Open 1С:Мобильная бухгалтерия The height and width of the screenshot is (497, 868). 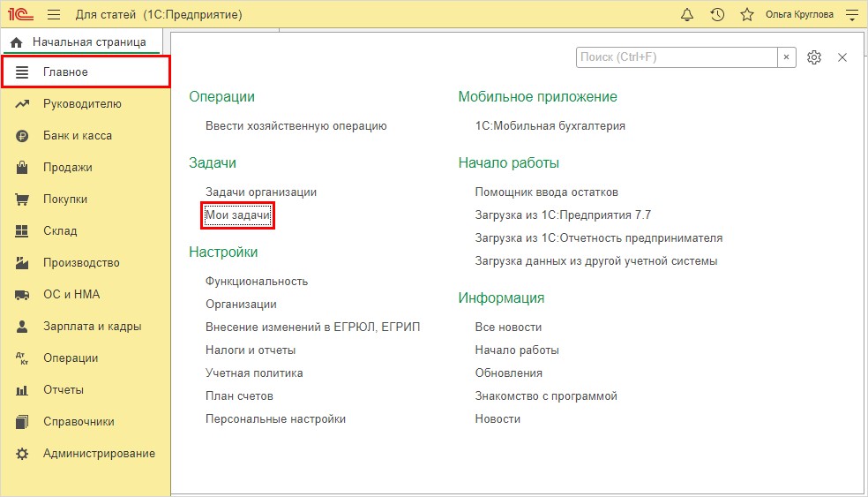(550, 125)
